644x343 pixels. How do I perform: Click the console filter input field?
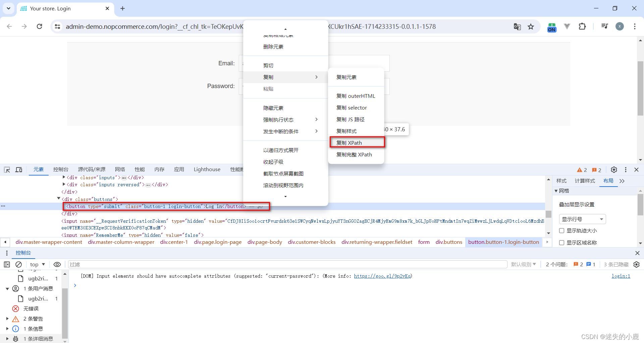287,264
